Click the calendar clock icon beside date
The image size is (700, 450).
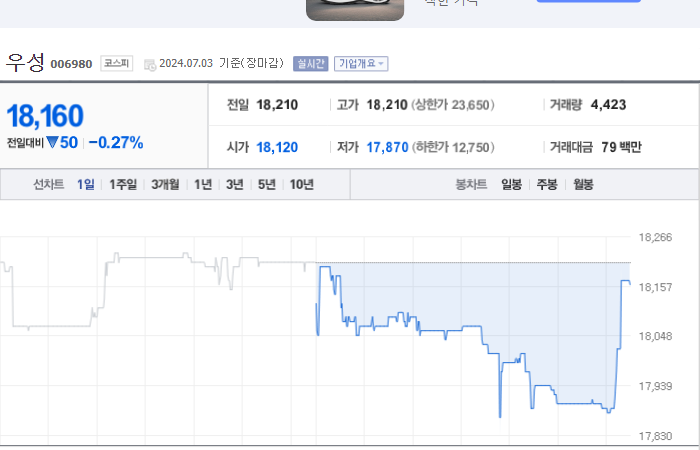(x=150, y=65)
